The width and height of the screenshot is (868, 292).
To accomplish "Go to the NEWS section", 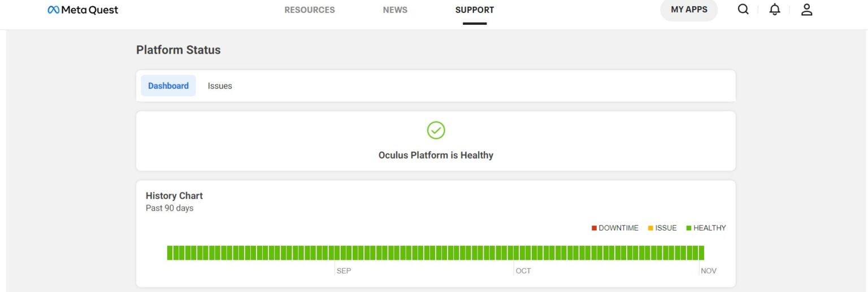I will [395, 10].
